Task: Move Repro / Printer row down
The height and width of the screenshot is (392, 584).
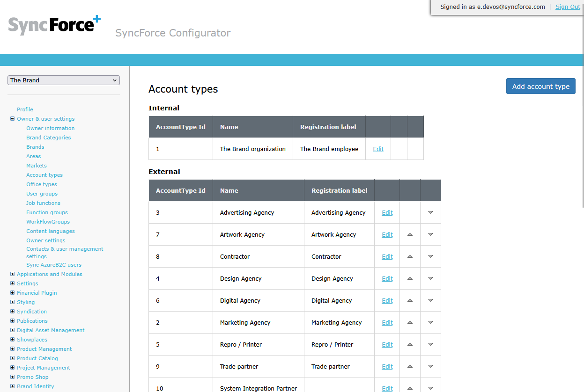Action: tap(430, 344)
